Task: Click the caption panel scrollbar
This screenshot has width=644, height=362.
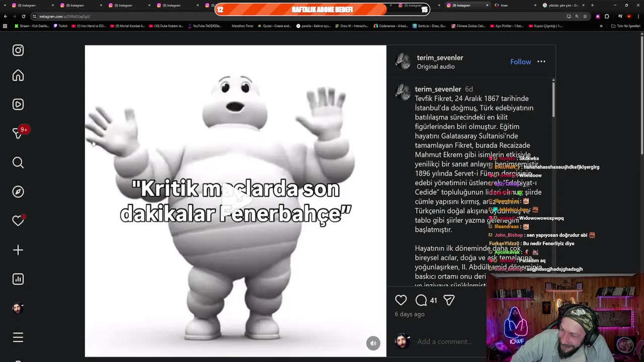Action: pos(553,100)
